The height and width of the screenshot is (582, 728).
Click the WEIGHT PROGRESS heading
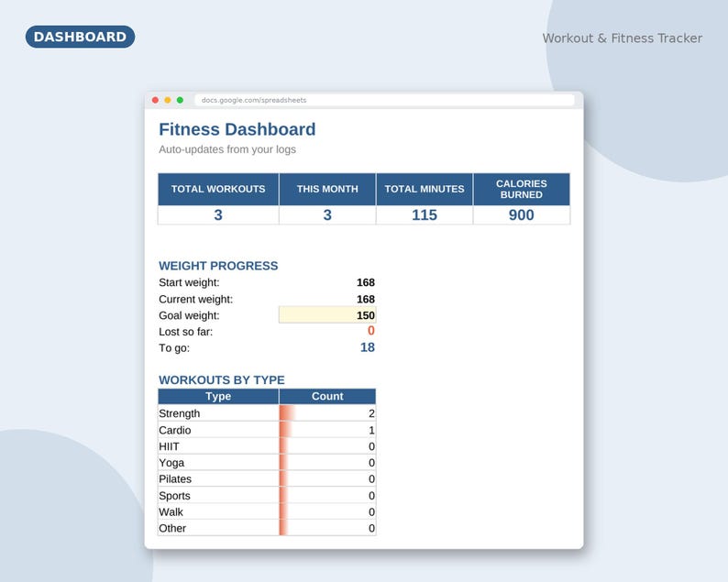pos(218,266)
